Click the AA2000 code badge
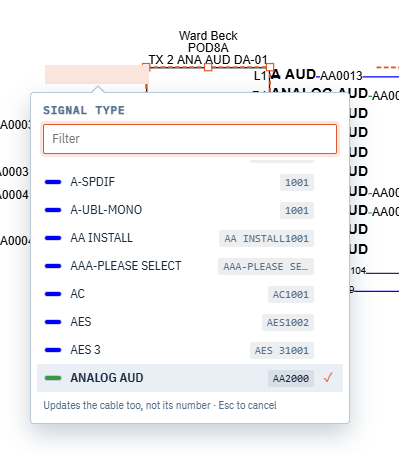 291,378
